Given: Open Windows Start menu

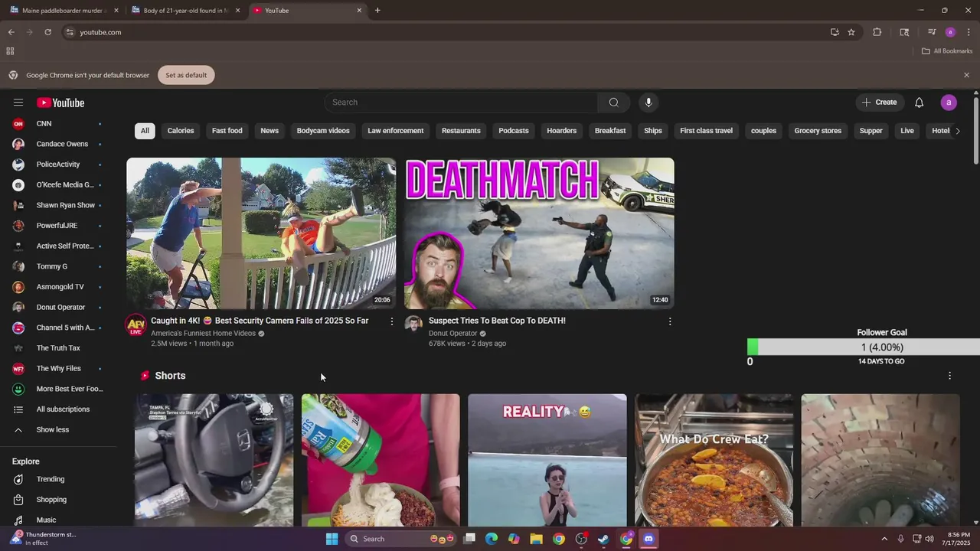Looking at the screenshot, I should pos(332,539).
